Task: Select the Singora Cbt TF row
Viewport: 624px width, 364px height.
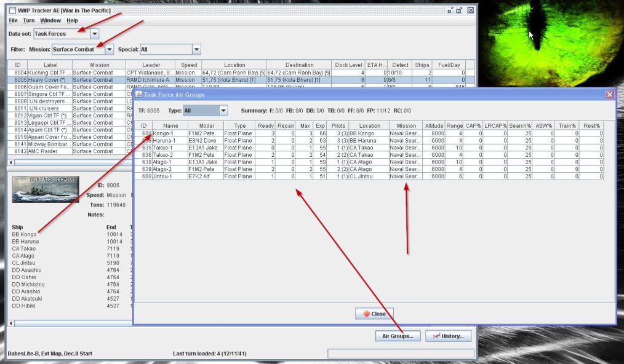Action: coord(71,94)
